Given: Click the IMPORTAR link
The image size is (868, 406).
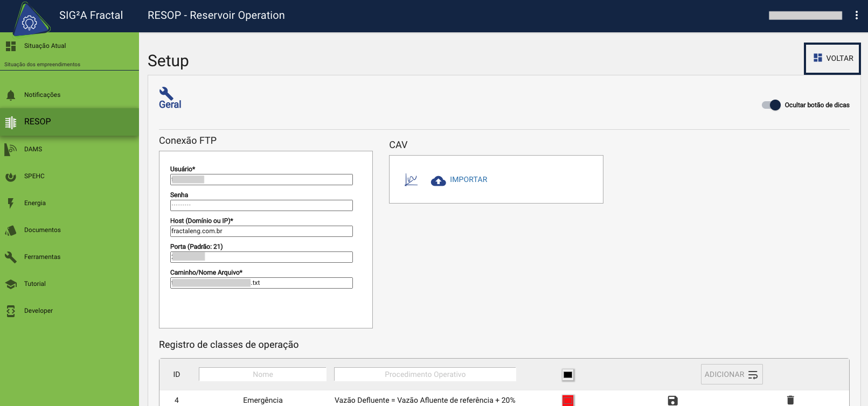Looking at the screenshot, I should (x=468, y=180).
